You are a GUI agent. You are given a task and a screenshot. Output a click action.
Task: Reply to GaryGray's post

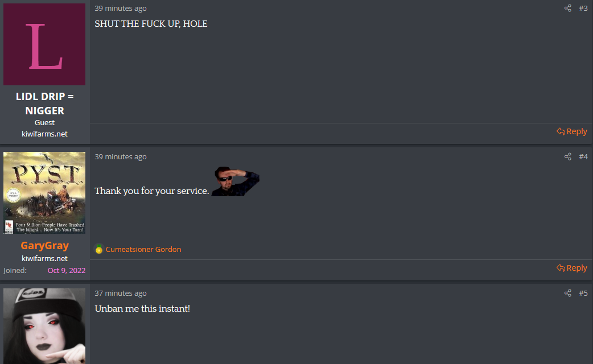coord(572,268)
